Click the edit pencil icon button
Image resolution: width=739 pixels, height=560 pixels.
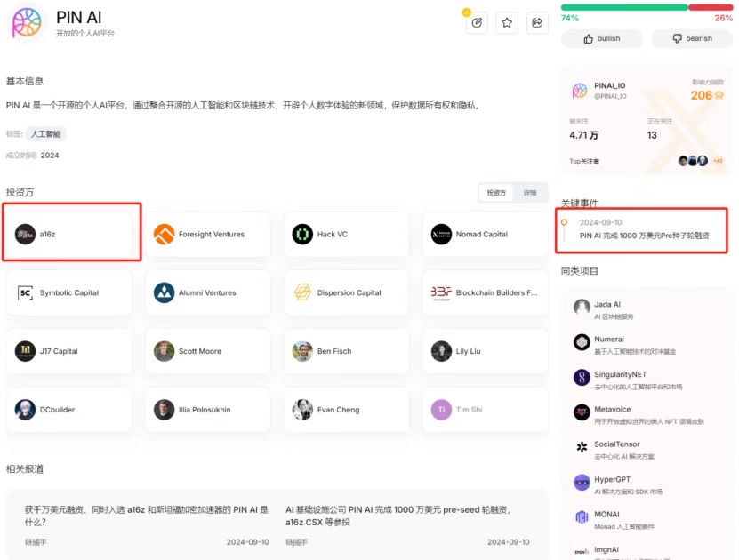(x=477, y=22)
